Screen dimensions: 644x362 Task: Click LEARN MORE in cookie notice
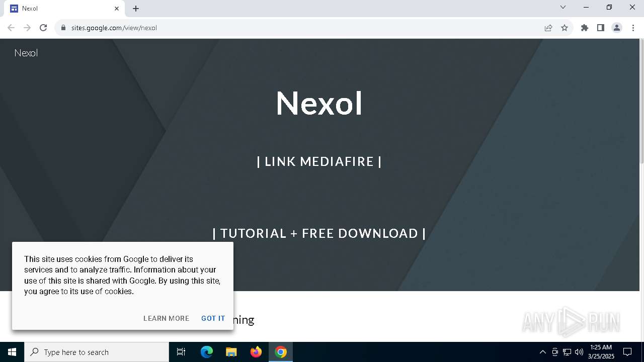point(166,318)
